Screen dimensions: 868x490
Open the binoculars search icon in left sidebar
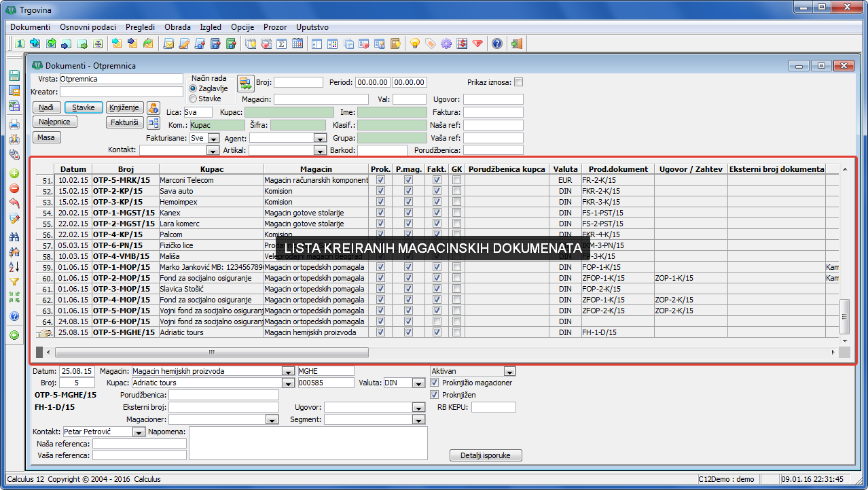point(14,237)
